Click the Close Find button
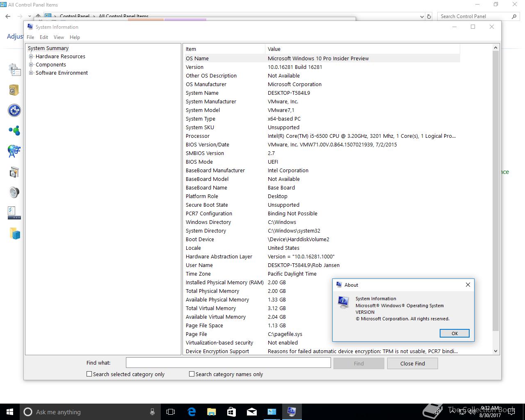Image resolution: width=525 pixels, height=420 pixels. click(413, 363)
